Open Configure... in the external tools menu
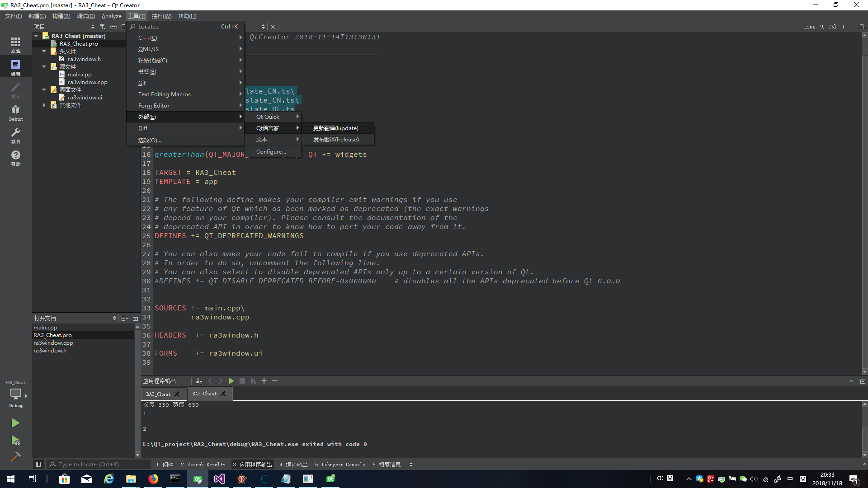This screenshot has width=868, height=488. coord(271,152)
